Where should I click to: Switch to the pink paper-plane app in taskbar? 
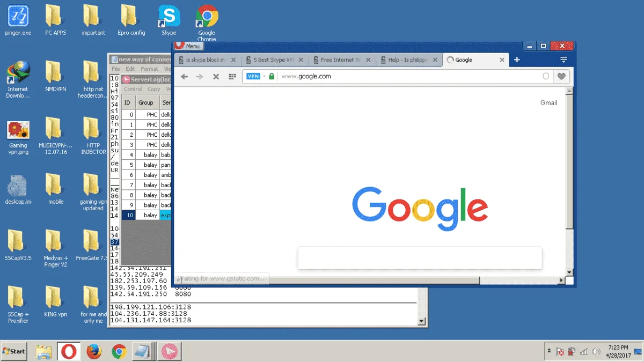169,352
